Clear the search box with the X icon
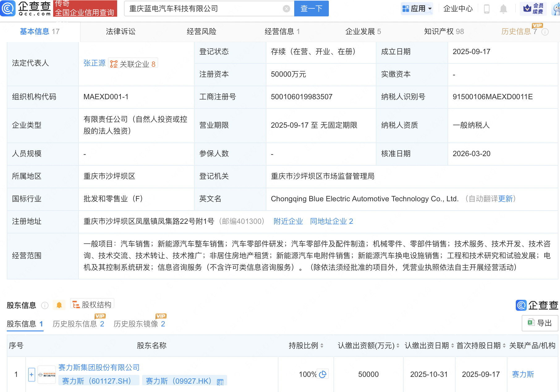 point(286,9)
